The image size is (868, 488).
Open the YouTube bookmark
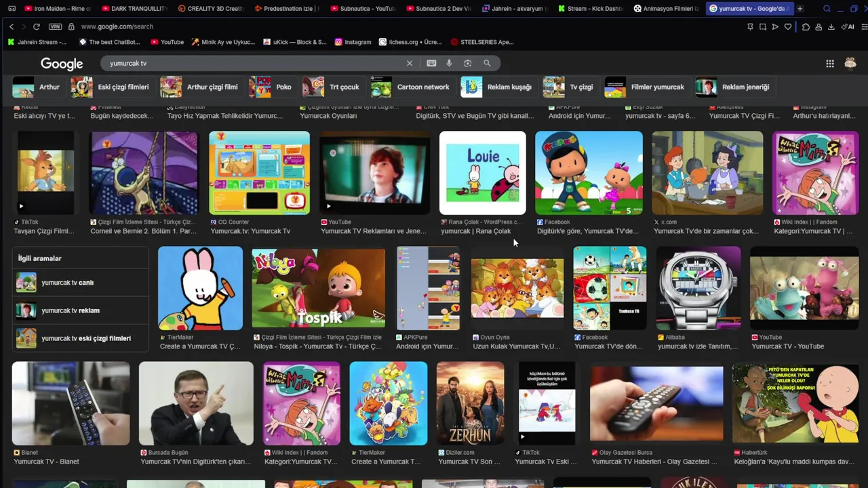pos(167,42)
